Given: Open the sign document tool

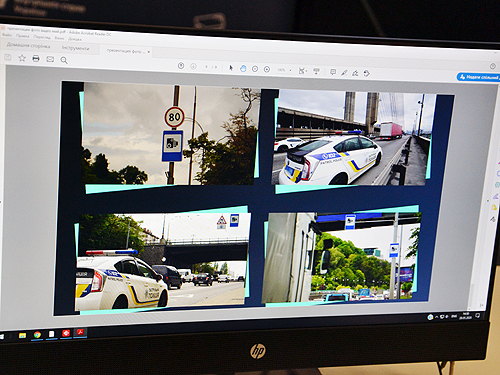Looking at the screenshot, I should pos(355,73).
